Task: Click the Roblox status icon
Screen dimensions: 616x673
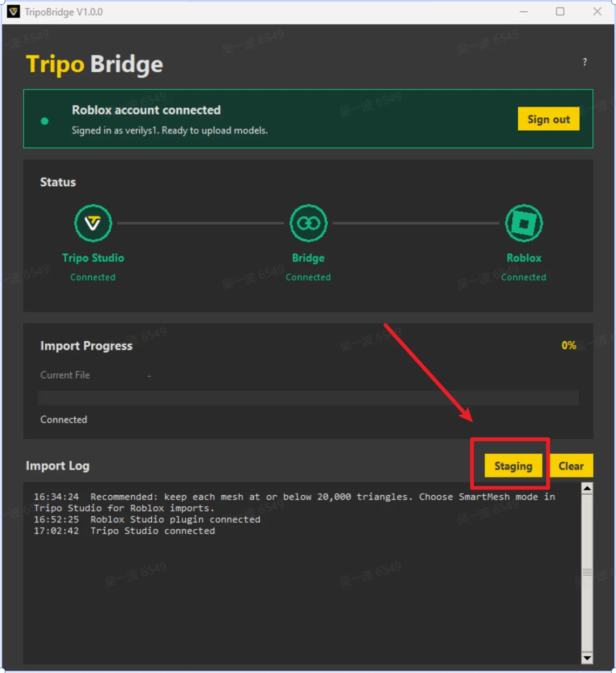Action: (524, 223)
